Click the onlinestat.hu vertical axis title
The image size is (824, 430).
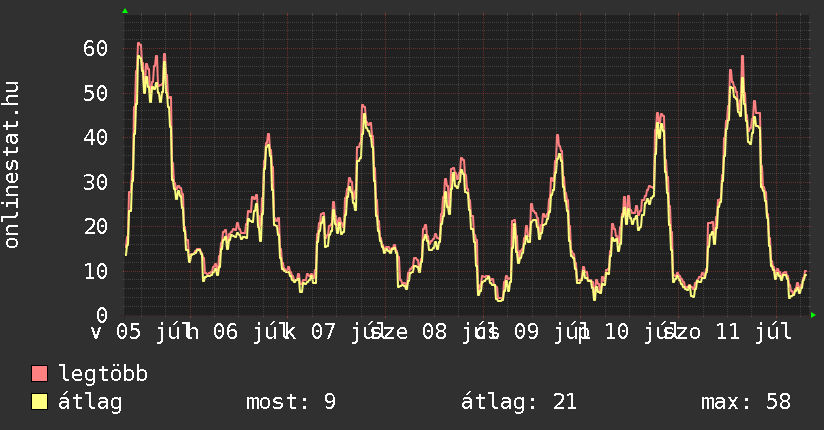click(12, 165)
